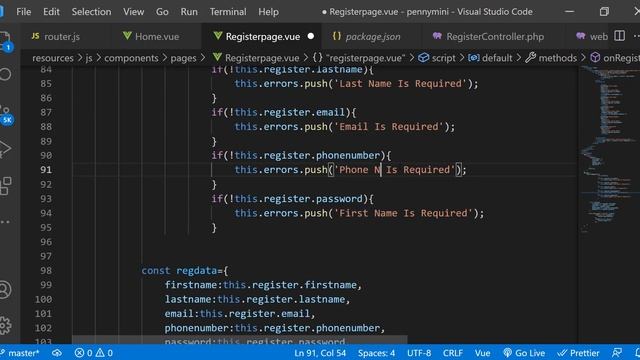This screenshot has width=640, height=360.
Task: Open Problems panel via errors and warnings count
Action: pos(94,353)
